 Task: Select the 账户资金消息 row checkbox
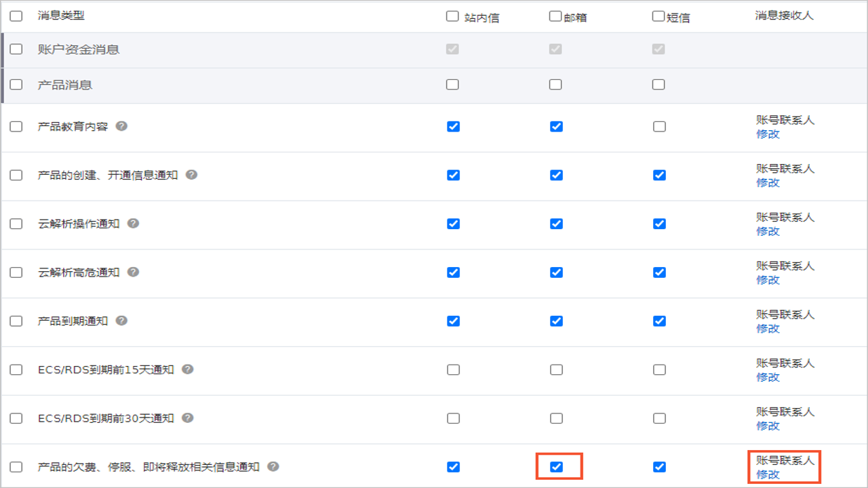coord(16,49)
